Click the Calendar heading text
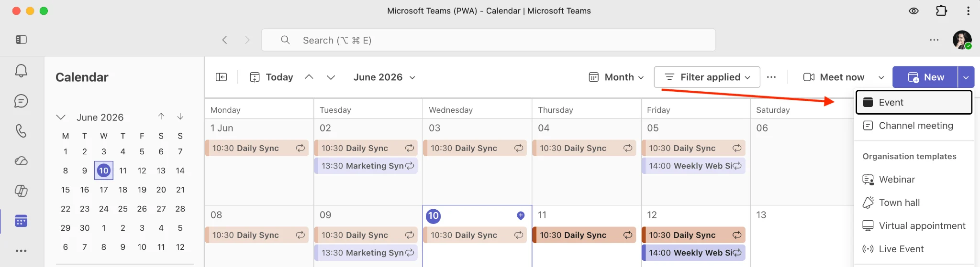 coord(82,77)
